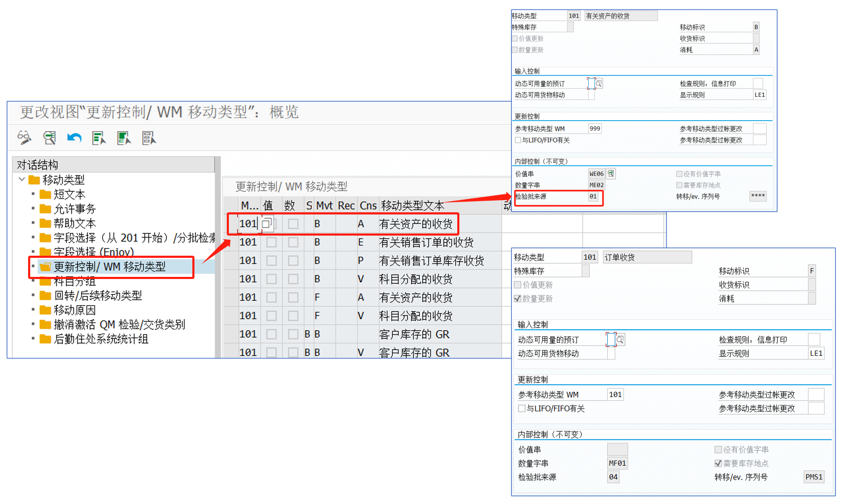Click the 数量字串 field showing MF01
Image resolution: width=843 pixels, height=504 pixels.
tap(617, 463)
